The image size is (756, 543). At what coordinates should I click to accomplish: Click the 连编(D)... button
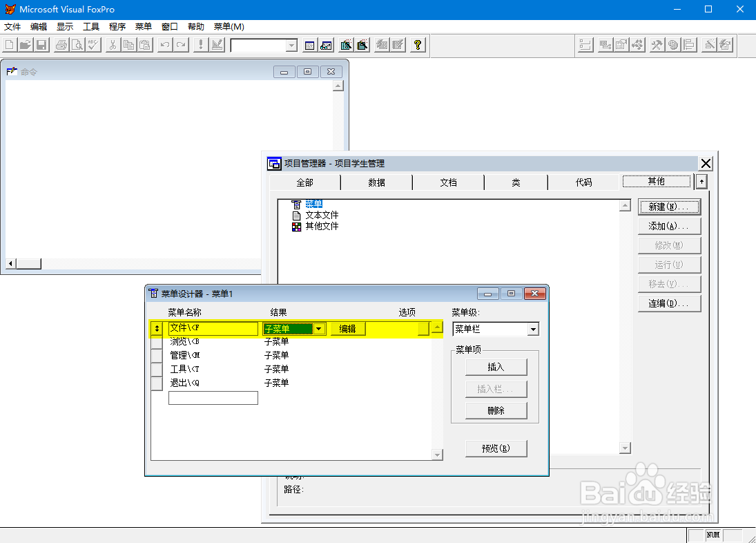669,303
